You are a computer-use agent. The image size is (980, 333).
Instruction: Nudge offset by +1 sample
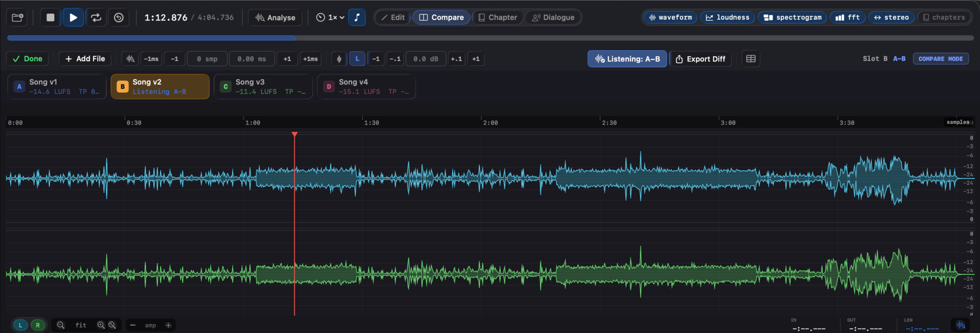point(287,59)
